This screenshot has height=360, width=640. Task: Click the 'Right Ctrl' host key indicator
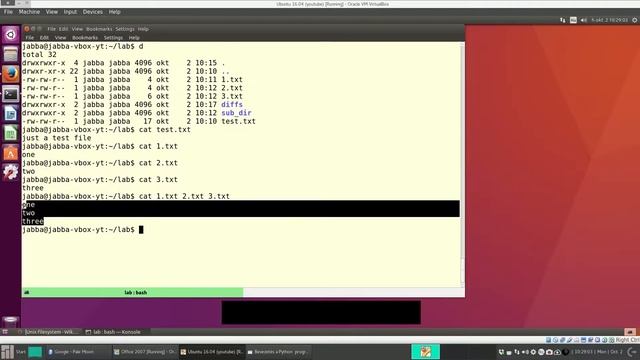coord(628,340)
